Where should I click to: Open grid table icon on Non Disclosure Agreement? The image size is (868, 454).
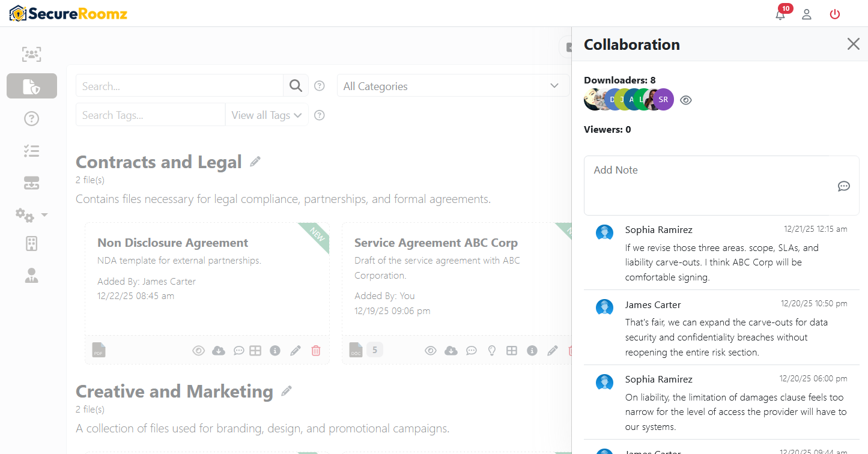point(255,351)
